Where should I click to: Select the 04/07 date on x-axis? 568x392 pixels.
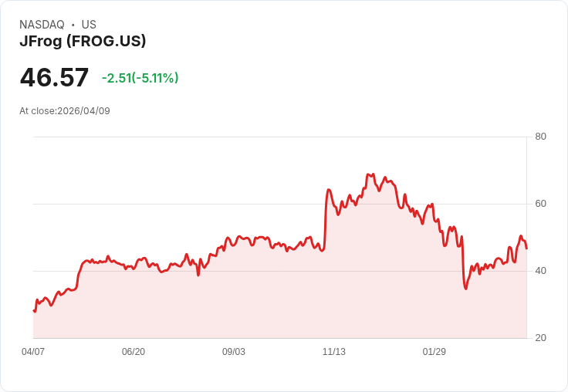tap(33, 352)
